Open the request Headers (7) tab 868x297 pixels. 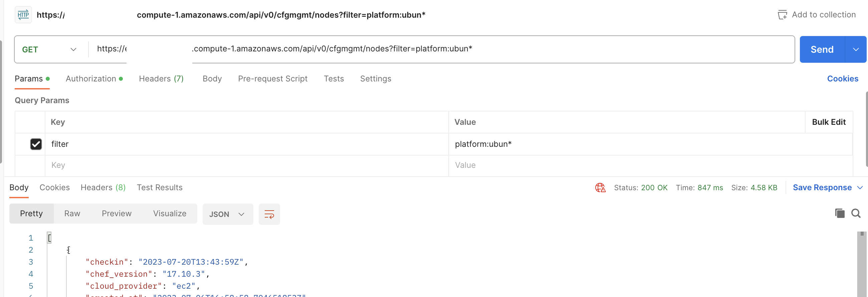[x=161, y=79]
